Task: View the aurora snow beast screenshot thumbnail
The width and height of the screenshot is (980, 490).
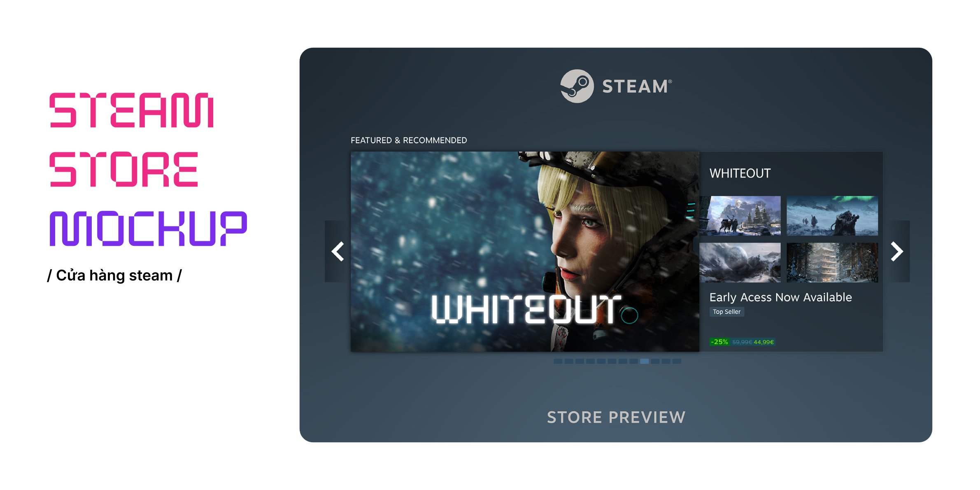Action: [x=832, y=216]
